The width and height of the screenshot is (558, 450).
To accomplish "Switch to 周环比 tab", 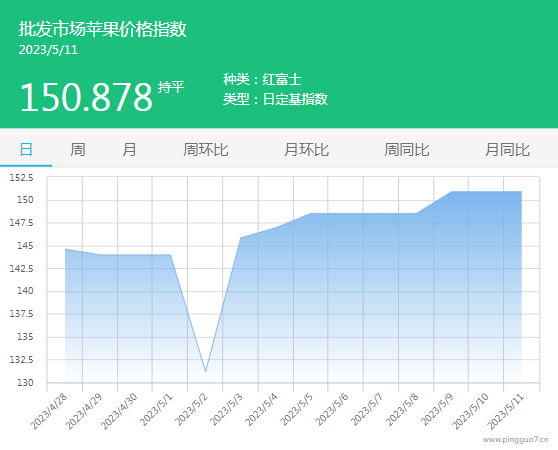I will point(206,149).
